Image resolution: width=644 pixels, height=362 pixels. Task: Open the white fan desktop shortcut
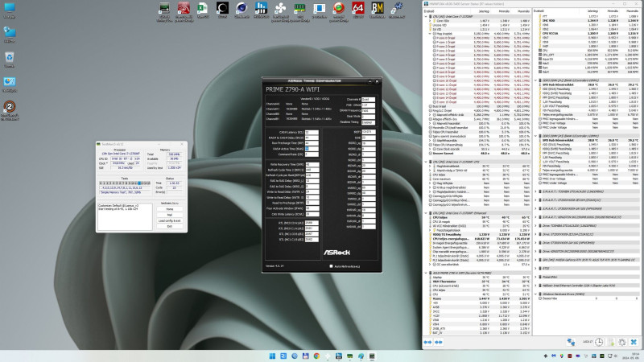280,8
